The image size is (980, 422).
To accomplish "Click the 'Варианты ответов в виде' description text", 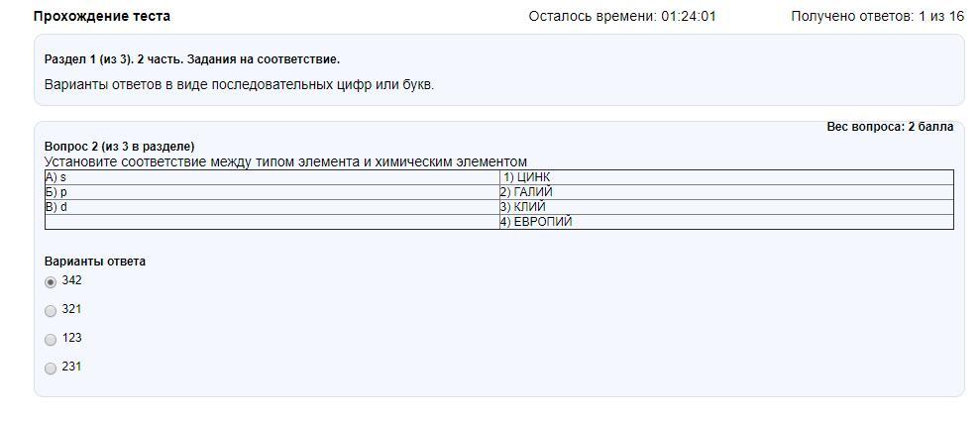I will (239, 84).
